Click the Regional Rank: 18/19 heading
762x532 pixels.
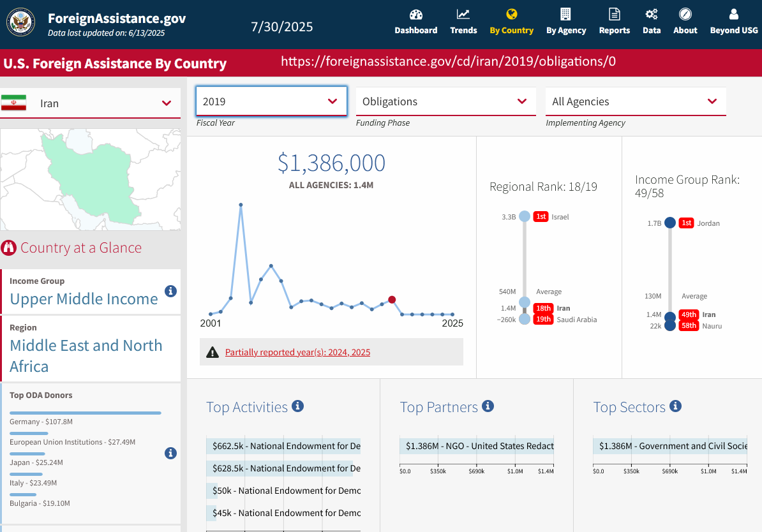coord(543,186)
